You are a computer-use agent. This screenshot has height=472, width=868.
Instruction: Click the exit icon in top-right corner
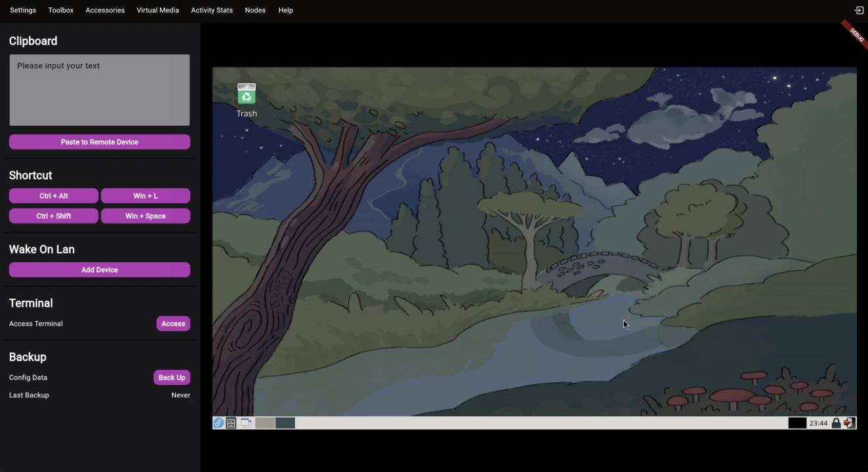tap(859, 10)
